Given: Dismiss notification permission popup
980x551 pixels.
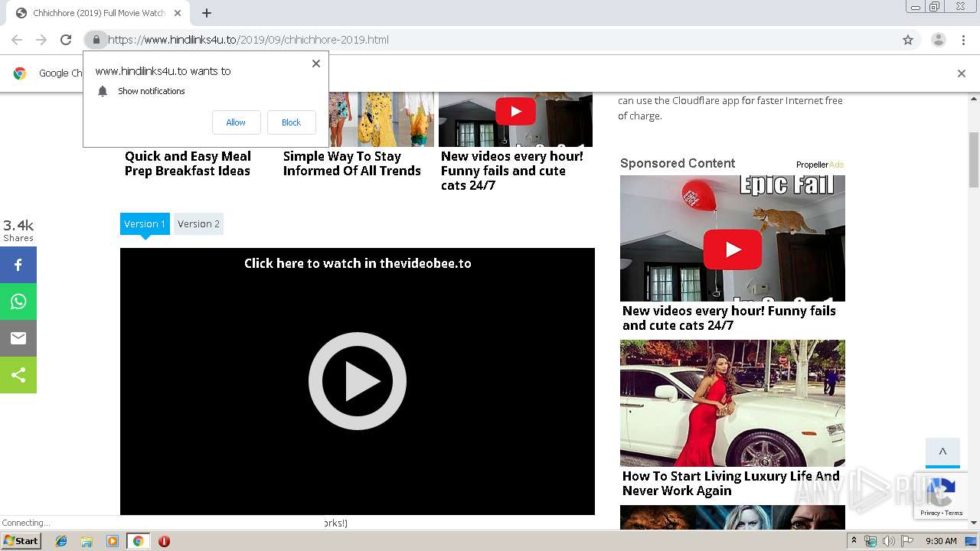Looking at the screenshot, I should point(316,64).
